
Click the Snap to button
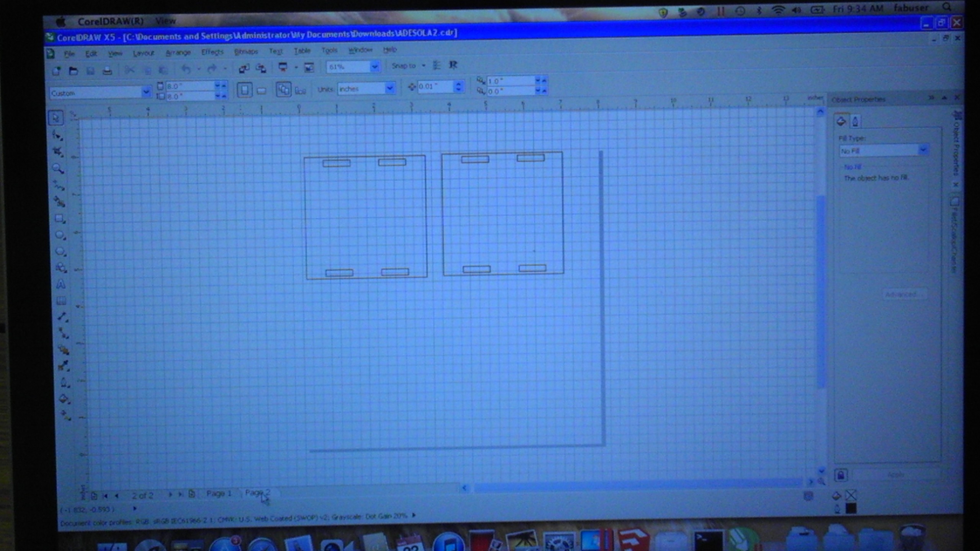[x=404, y=66]
